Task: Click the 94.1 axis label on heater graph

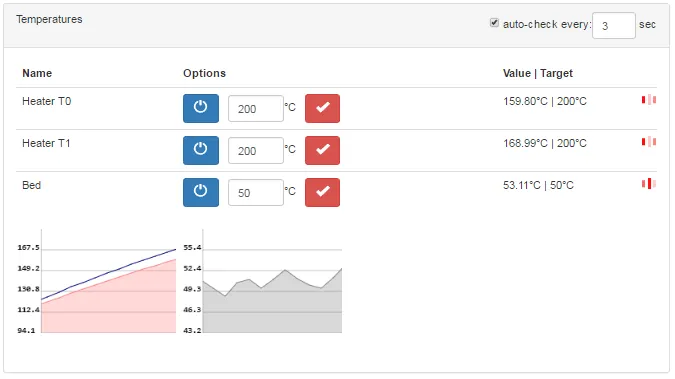Action: (x=26, y=330)
